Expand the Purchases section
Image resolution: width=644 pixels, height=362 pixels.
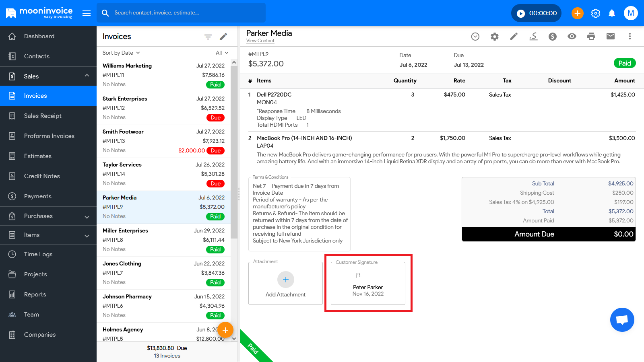click(48, 216)
